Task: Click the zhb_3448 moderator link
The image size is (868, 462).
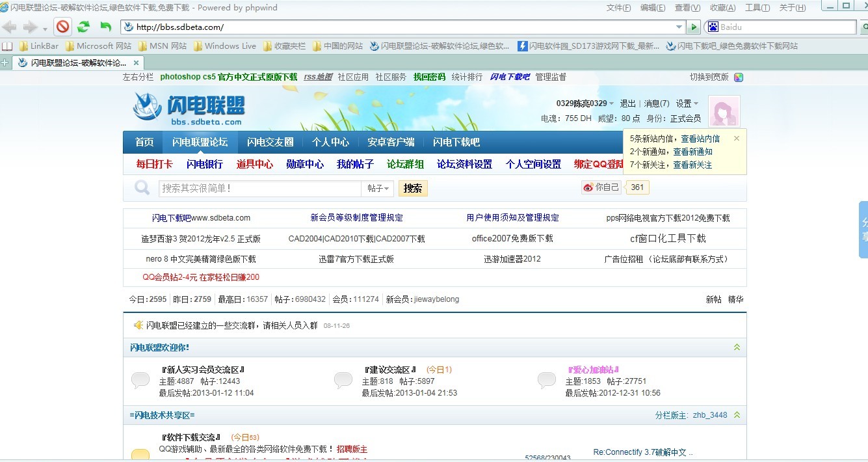Action: click(710, 415)
